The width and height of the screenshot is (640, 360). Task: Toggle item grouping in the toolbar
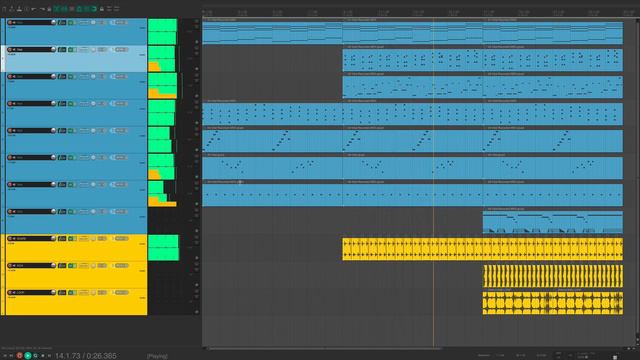tap(64, 9)
